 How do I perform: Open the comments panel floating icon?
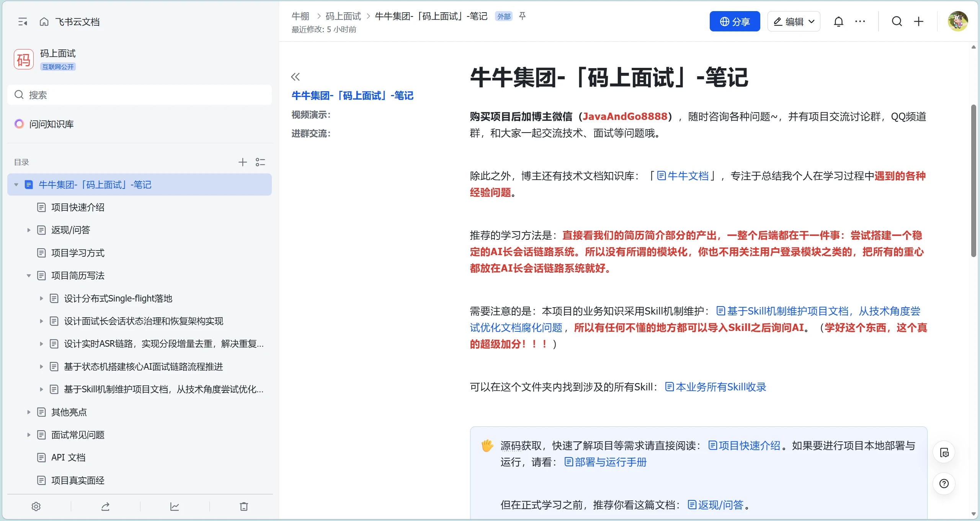pos(944,452)
